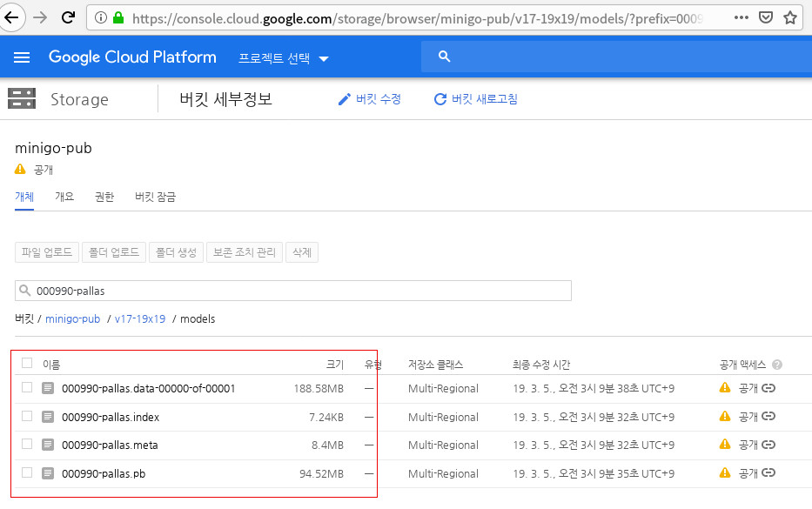Click the browser address bar URL
The height and width of the screenshot is (509, 812).
(x=418, y=18)
